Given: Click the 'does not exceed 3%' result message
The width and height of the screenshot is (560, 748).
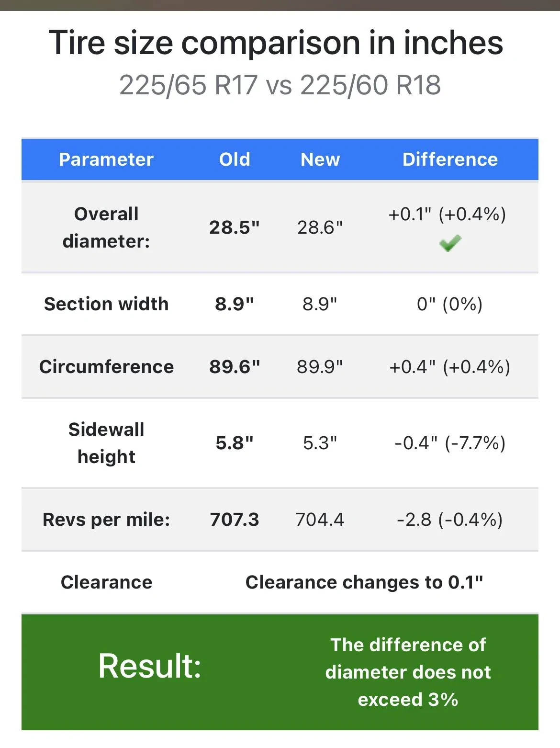Looking at the screenshot, I should pyautogui.click(x=408, y=672).
